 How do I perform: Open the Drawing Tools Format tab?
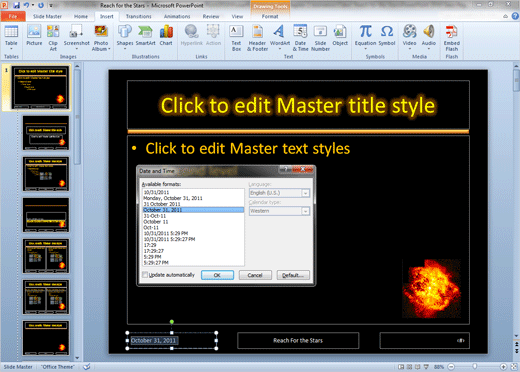point(270,16)
